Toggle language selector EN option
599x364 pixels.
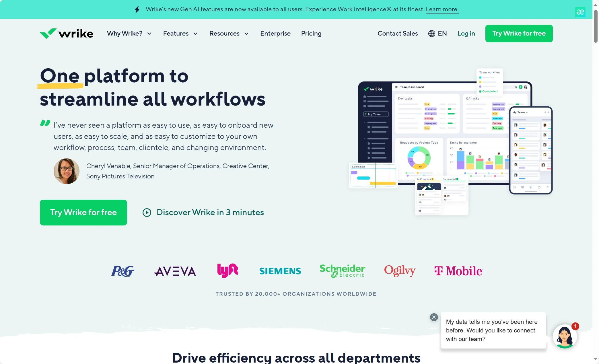pyautogui.click(x=438, y=33)
